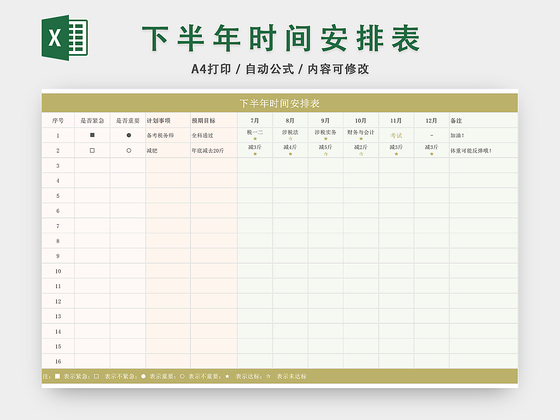Click the cell containing 备考税务师
The width and height of the screenshot is (560, 420).
(x=168, y=135)
